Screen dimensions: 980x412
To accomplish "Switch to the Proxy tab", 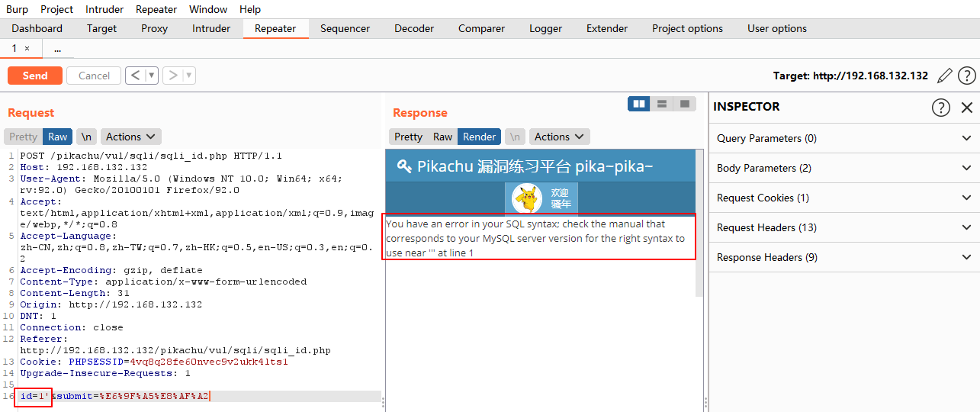I will click(x=155, y=28).
